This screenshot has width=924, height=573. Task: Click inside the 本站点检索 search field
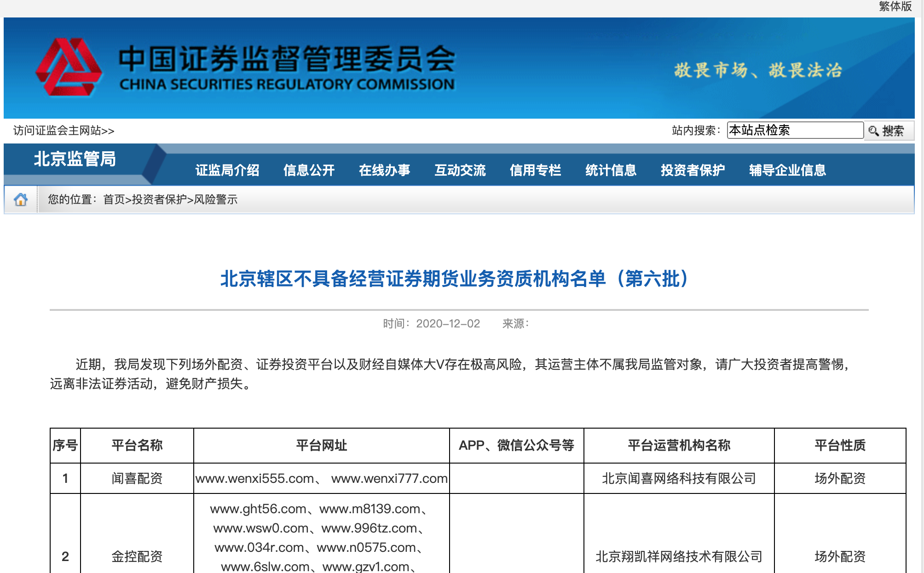[x=796, y=130]
